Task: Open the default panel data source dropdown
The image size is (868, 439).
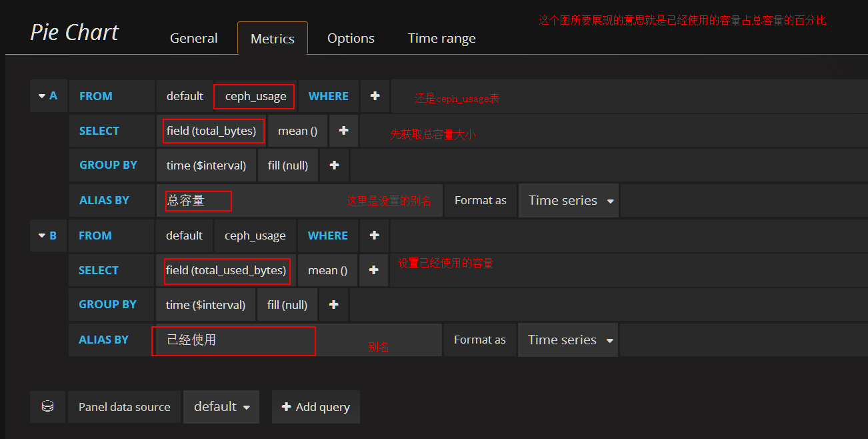Action: click(x=221, y=407)
